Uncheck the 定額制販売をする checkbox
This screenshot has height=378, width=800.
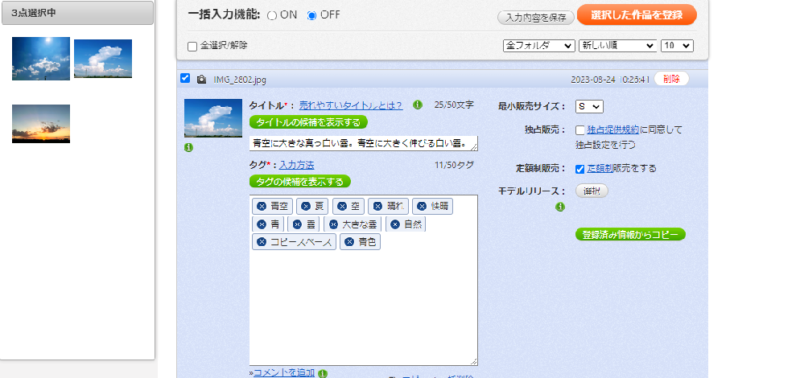click(x=580, y=169)
